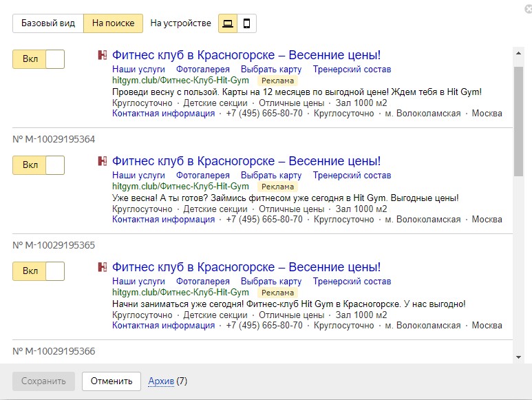This screenshot has width=532, height=400.
Task: Click 'Москва' in third ad contact line
Action: (x=487, y=326)
